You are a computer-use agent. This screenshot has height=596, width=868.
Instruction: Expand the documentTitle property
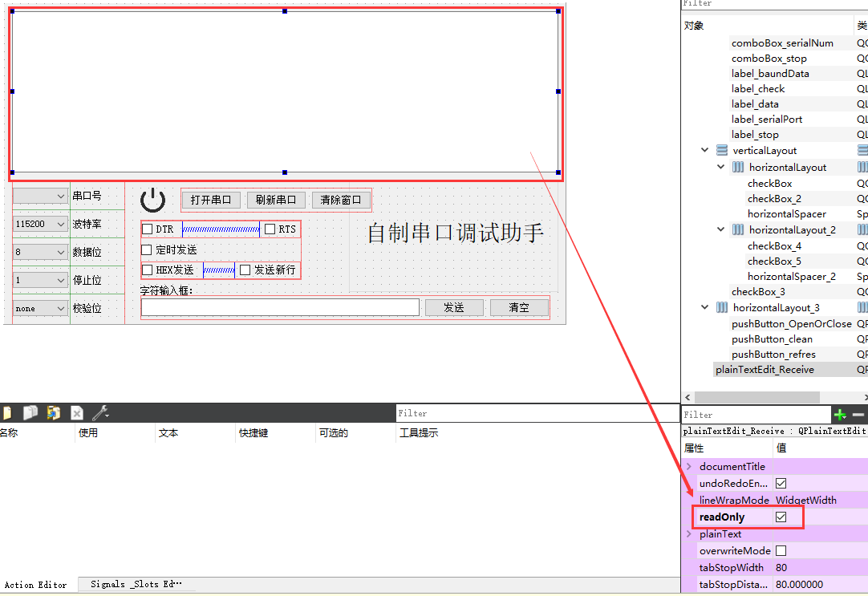coord(689,467)
